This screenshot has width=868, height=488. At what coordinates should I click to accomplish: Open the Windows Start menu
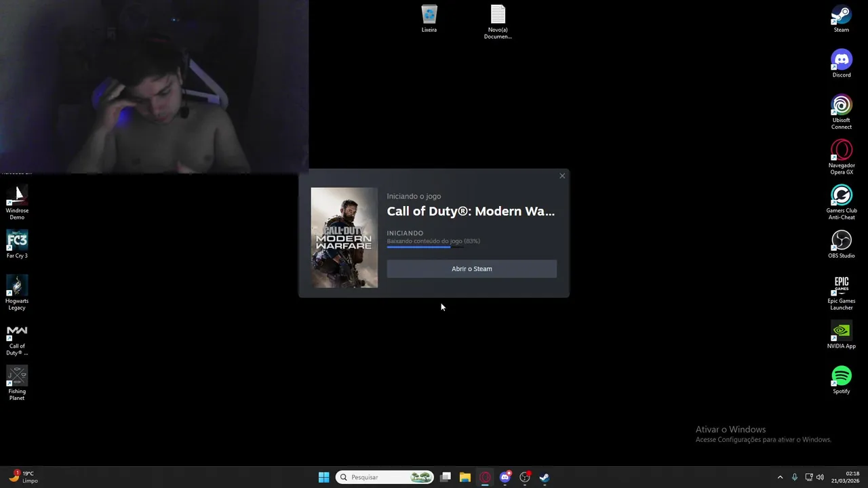click(324, 477)
